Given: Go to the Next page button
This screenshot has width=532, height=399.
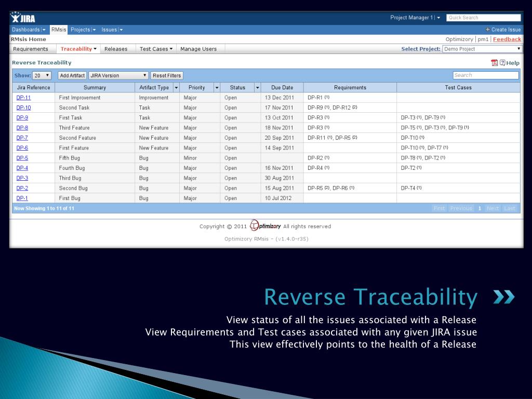Looking at the screenshot, I should 493,208.
